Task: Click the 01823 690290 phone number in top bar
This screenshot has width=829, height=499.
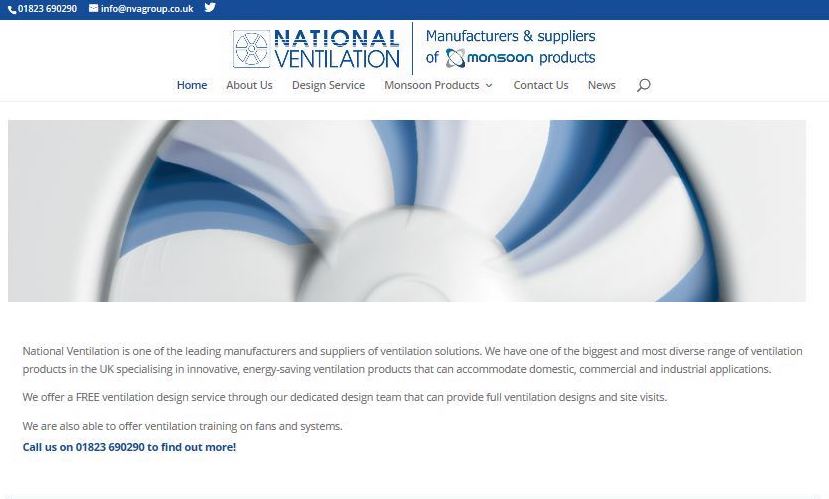Action: coord(48,9)
